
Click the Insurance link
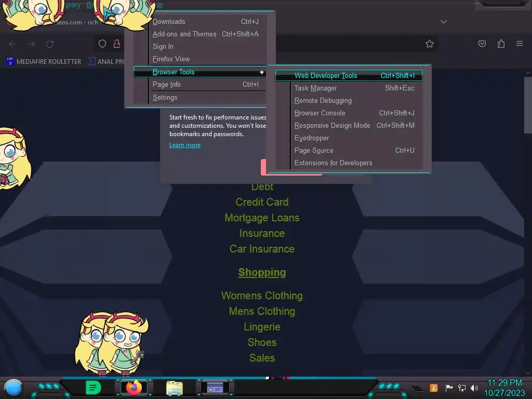pos(262,233)
